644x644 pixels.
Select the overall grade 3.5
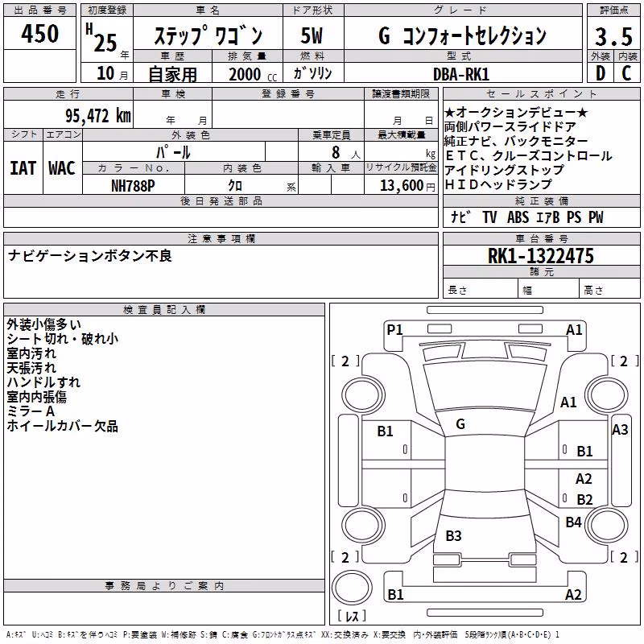coord(613,36)
